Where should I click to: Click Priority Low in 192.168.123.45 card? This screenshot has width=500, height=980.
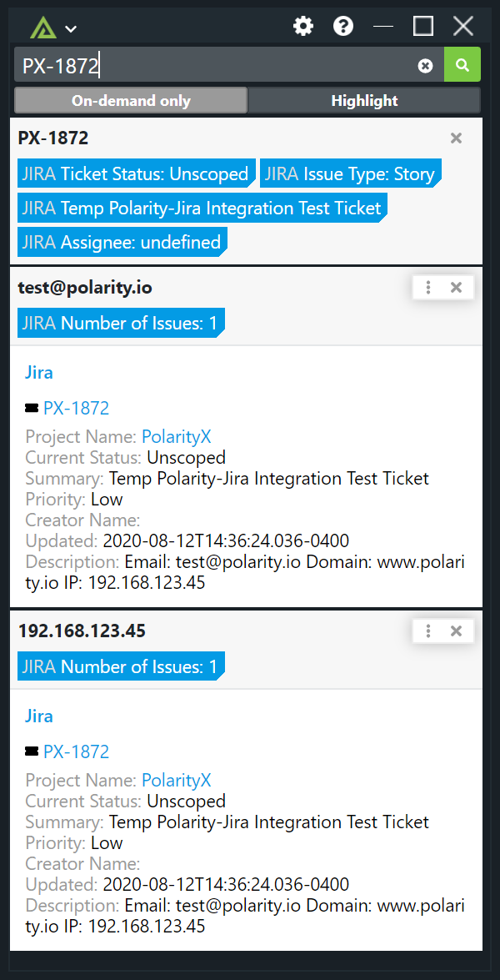click(74, 842)
